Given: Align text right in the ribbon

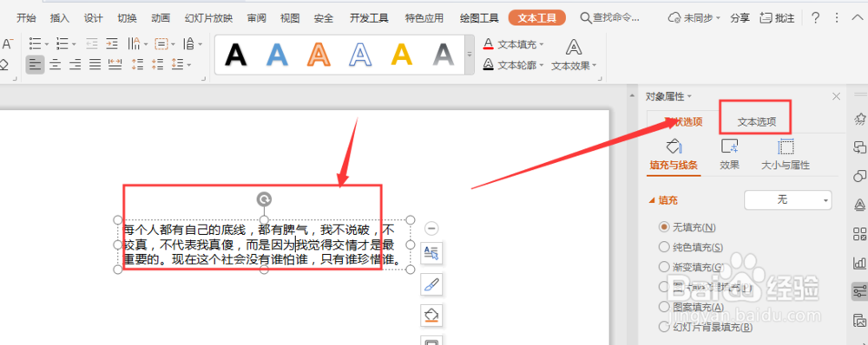Looking at the screenshot, I should (76, 65).
